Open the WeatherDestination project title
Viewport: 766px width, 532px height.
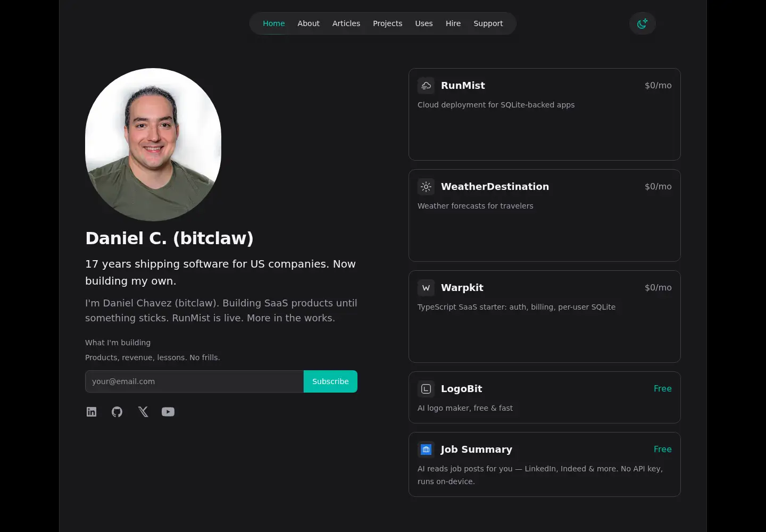pos(495,187)
